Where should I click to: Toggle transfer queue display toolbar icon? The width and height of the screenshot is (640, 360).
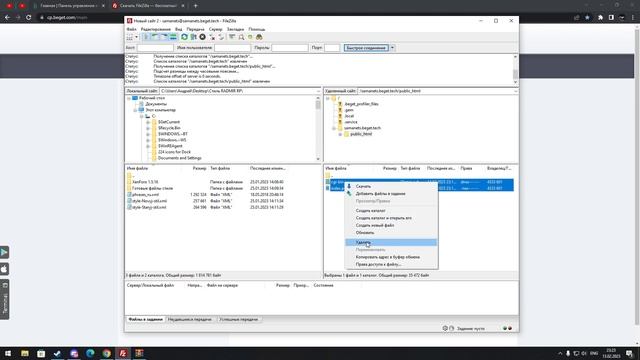pyautogui.click(x=173, y=37)
